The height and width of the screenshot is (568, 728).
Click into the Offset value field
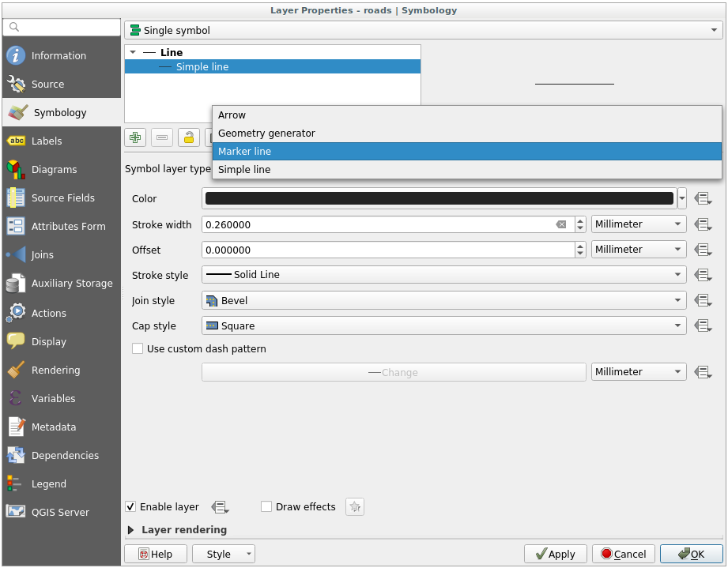pos(387,250)
